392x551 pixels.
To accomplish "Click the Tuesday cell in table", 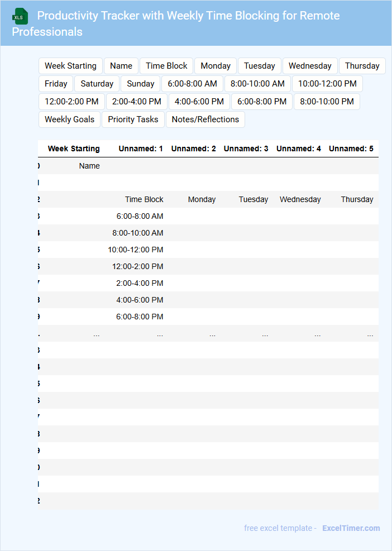I will [x=254, y=200].
